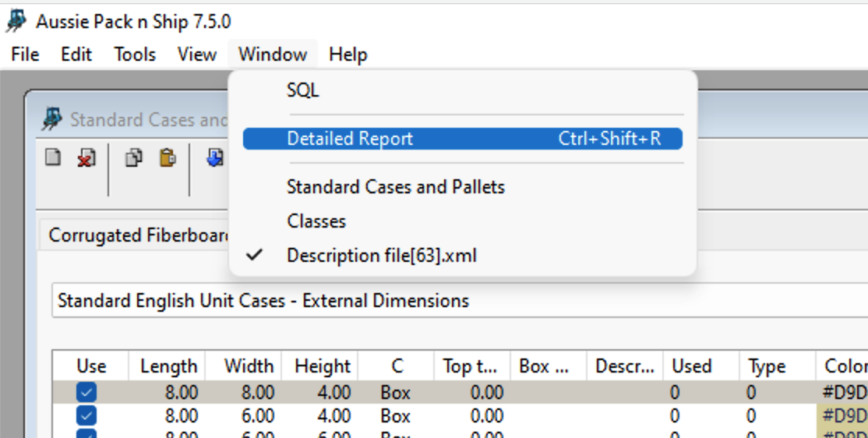The image size is (868, 438).
Task: Click Width 6.00 in the second row
Action: click(258, 416)
